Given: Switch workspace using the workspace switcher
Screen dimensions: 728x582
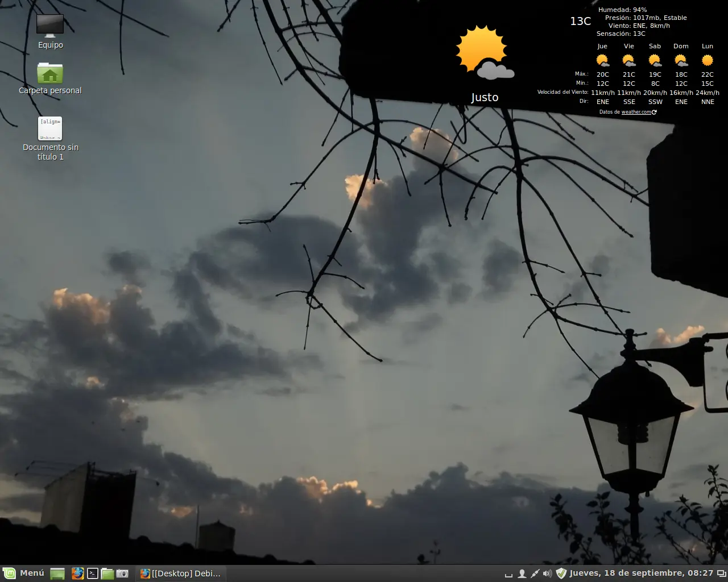Looking at the screenshot, I should [721, 574].
